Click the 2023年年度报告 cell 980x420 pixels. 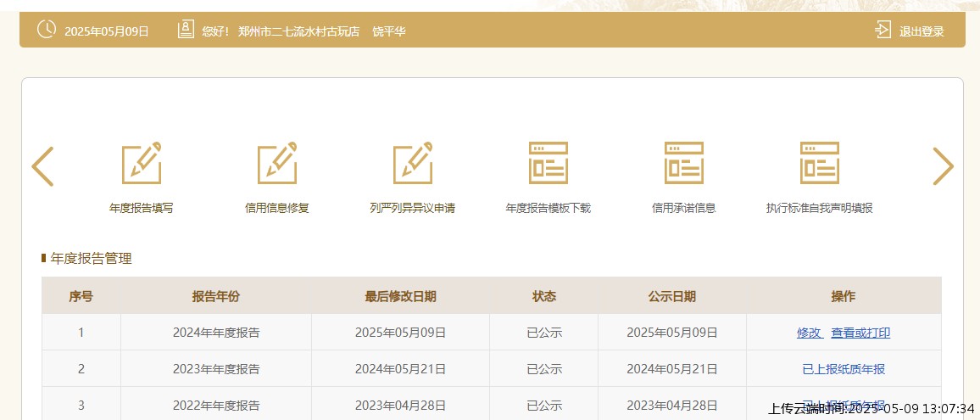pyautogui.click(x=216, y=369)
